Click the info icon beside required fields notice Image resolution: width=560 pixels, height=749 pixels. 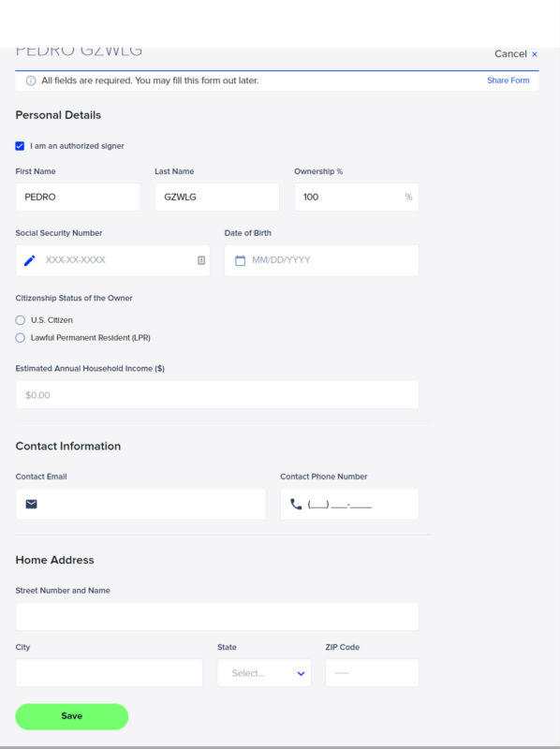click(x=31, y=81)
